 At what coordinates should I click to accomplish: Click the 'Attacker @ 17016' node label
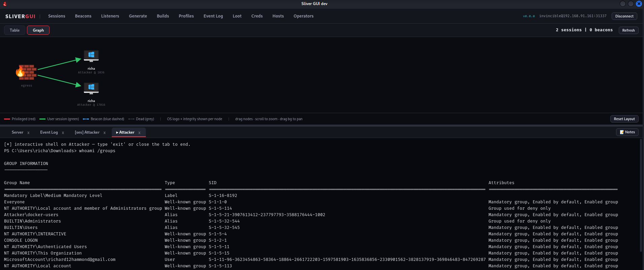point(91,105)
